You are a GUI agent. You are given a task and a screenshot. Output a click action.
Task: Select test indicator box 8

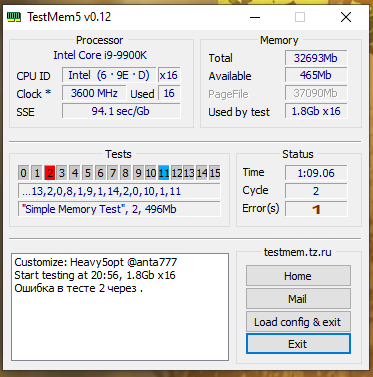125,173
